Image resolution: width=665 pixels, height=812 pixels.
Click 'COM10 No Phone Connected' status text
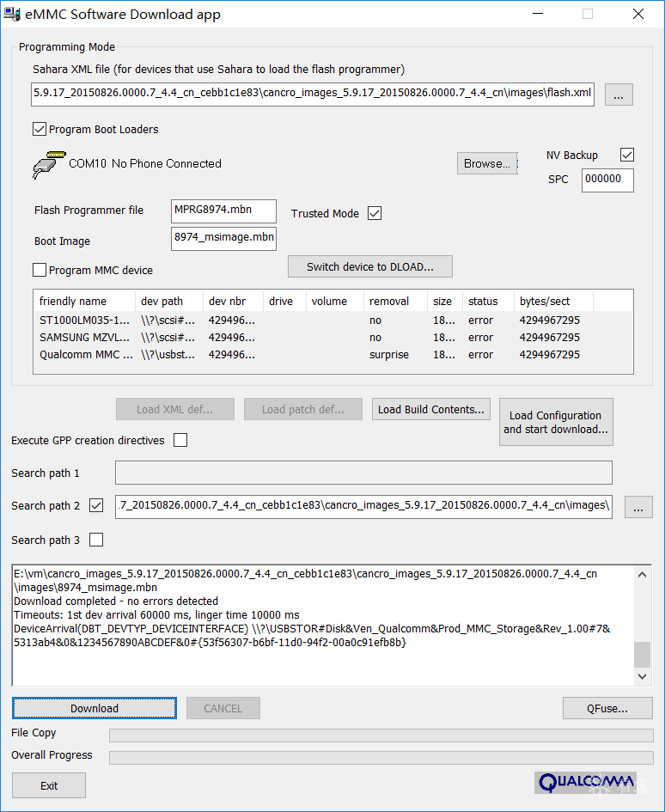pyautogui.click(x=145, y=163)
